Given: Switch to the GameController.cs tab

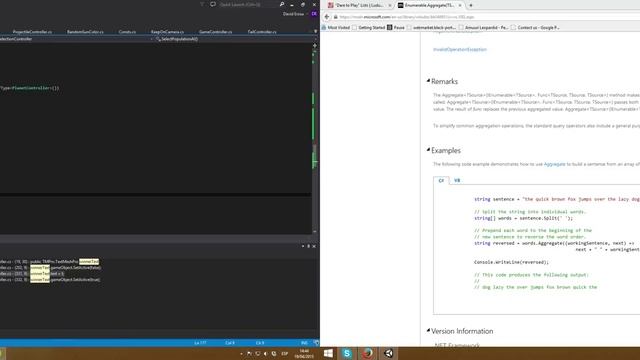Looking at the screenshot, I should 215,32.
